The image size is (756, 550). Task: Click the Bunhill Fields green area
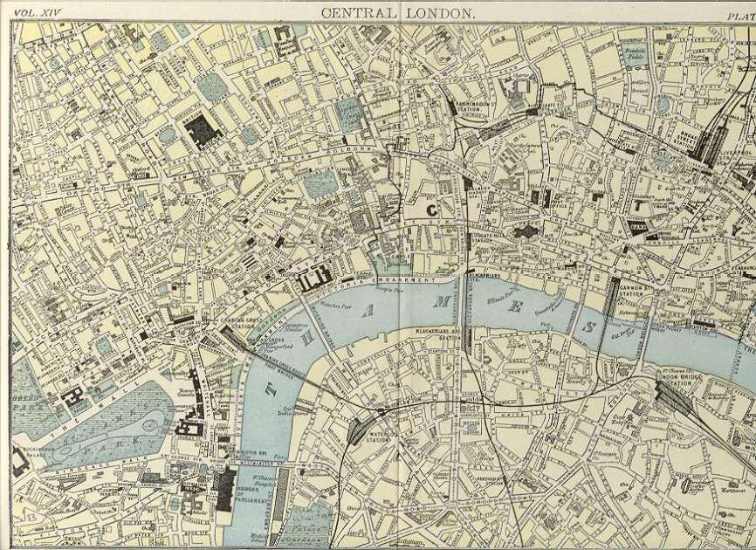pyautogui.click(x=634, y=56)
